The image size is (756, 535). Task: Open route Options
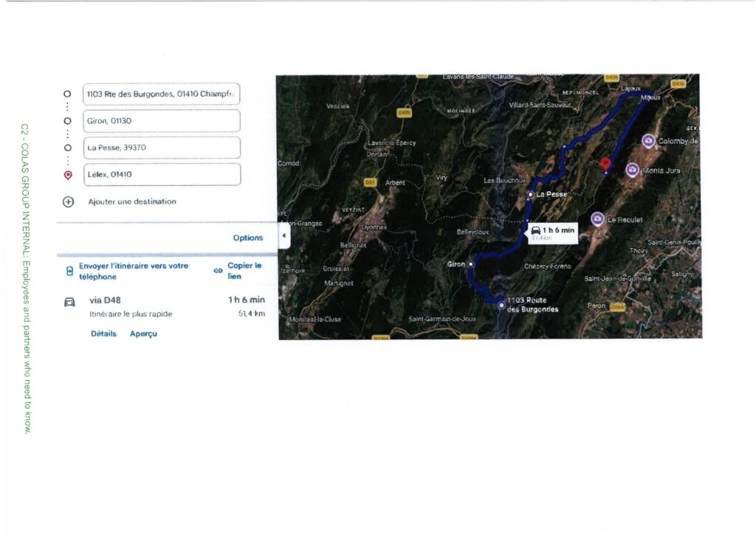click(248, 238)
